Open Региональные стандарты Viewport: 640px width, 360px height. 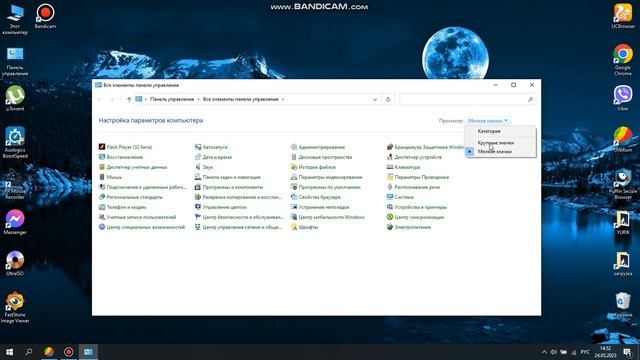131,197
